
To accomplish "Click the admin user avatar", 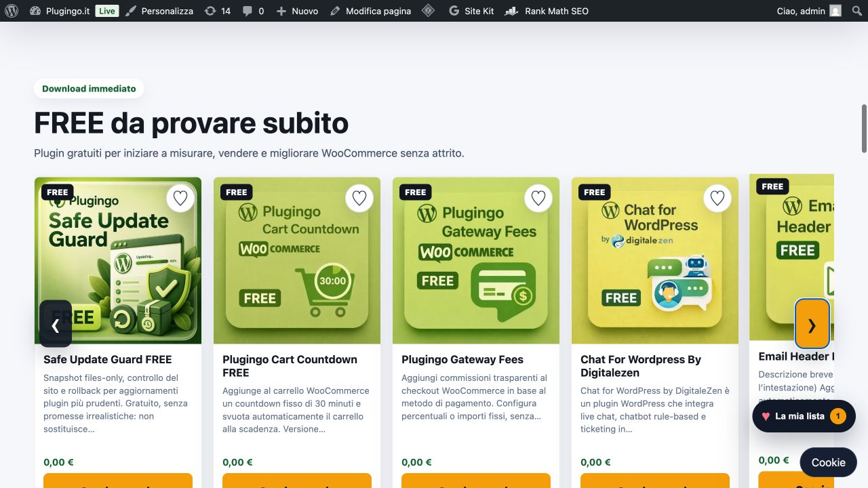I will click(x=835, y=11).
